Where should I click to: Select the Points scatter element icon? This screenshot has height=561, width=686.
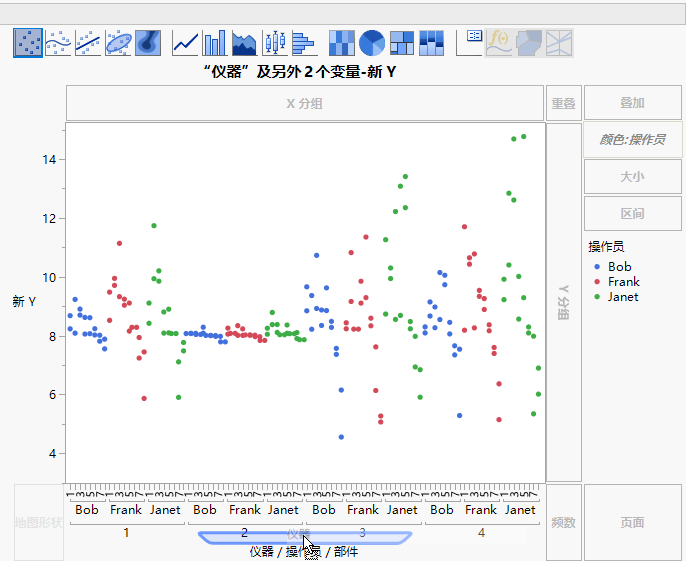point(28,42)
